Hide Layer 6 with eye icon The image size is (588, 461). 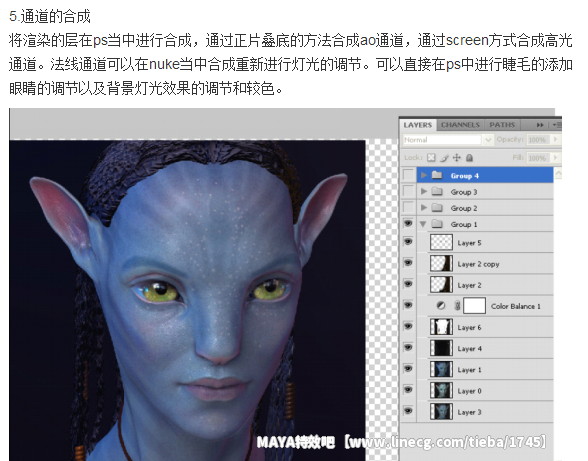pyautogui.click(x=408, y=326)
